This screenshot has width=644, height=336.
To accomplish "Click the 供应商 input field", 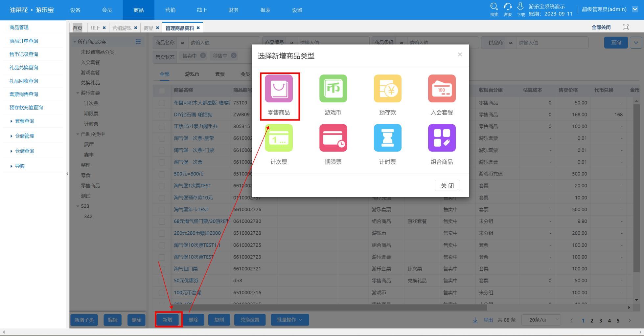I will 552,43.
